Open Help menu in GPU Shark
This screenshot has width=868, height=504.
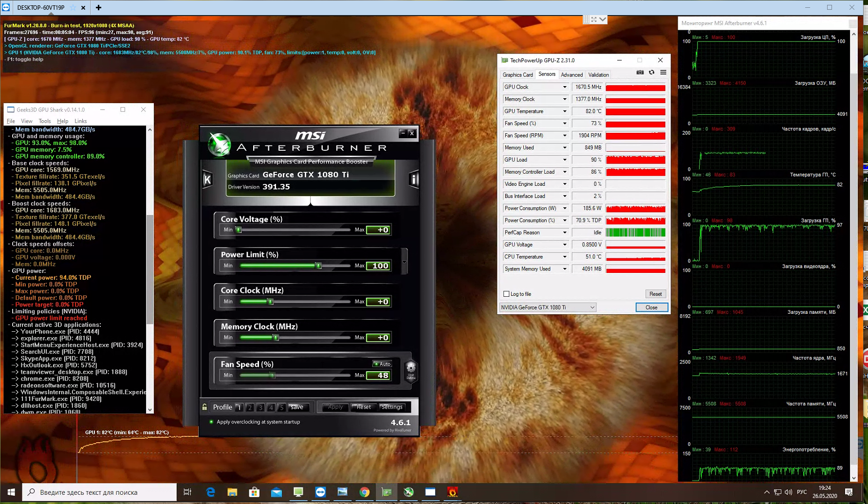[62, 121]
